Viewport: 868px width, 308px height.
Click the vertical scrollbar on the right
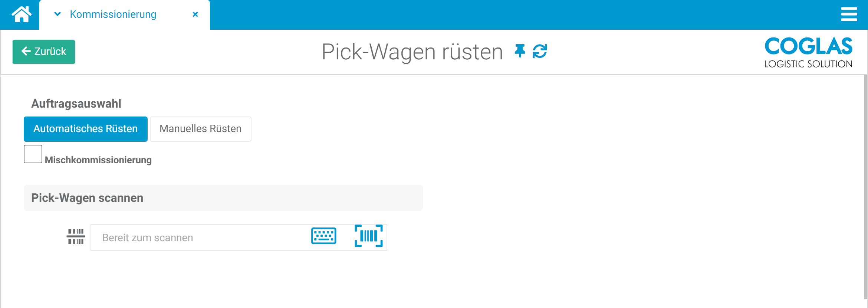[865, 186]
